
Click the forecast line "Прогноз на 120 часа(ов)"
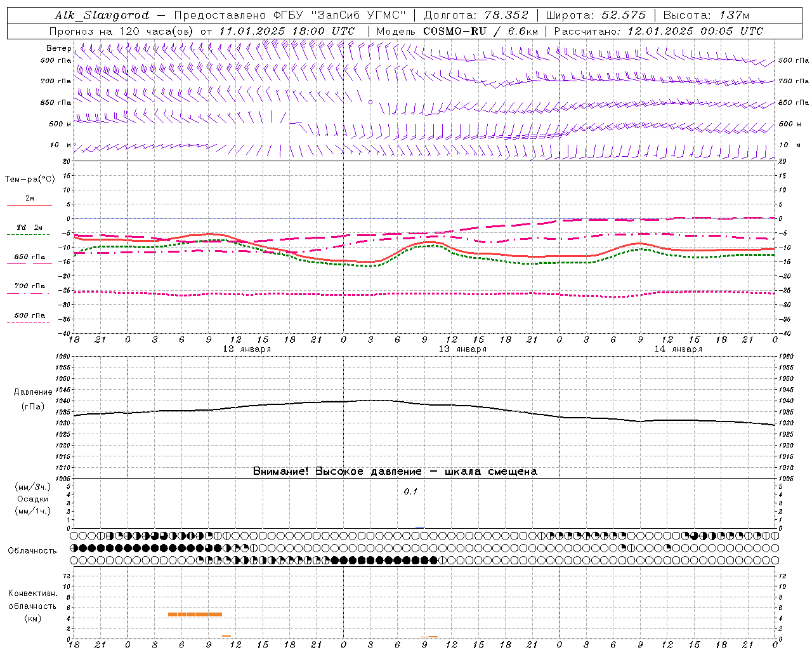122,31
